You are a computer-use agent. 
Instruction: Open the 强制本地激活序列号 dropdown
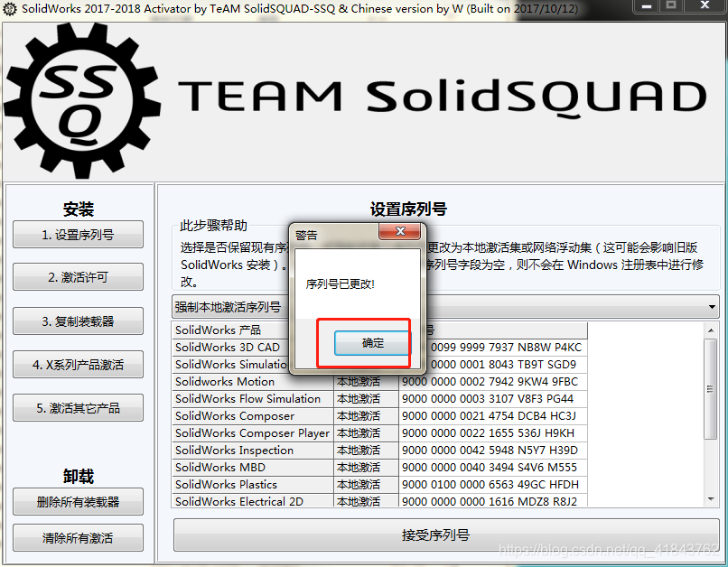445,307
